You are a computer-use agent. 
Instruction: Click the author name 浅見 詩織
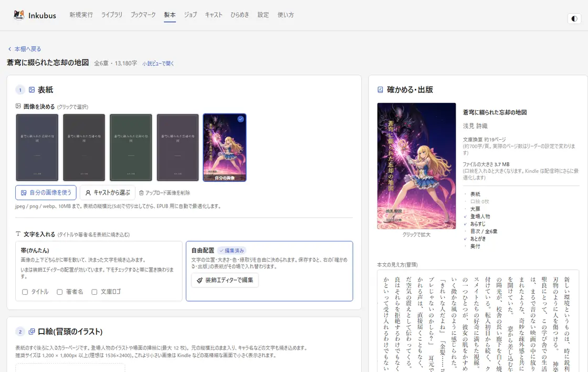coord(475,126)
